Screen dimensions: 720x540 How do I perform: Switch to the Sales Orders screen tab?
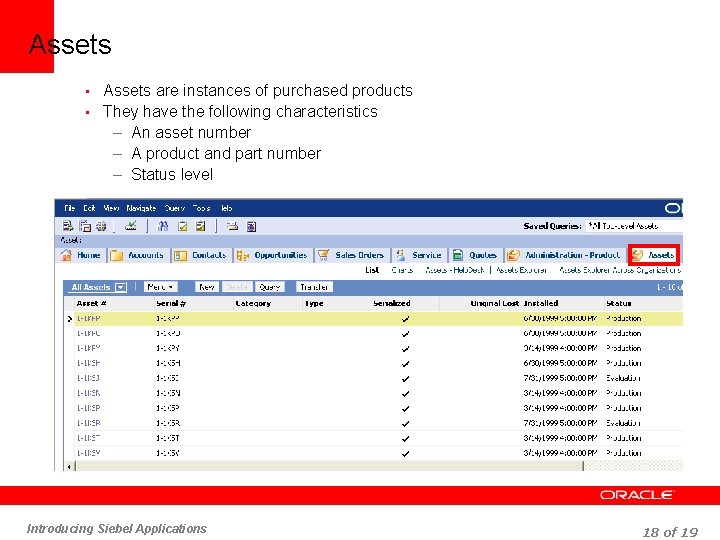click(x=353, y=255)
